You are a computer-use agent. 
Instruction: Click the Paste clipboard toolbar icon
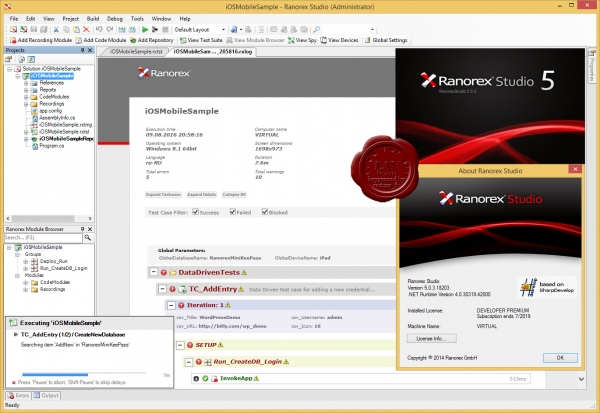tap(76, 29)
